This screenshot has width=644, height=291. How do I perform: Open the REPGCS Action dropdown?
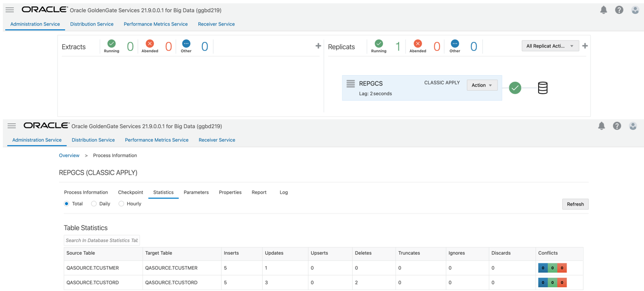pos(482,85)
